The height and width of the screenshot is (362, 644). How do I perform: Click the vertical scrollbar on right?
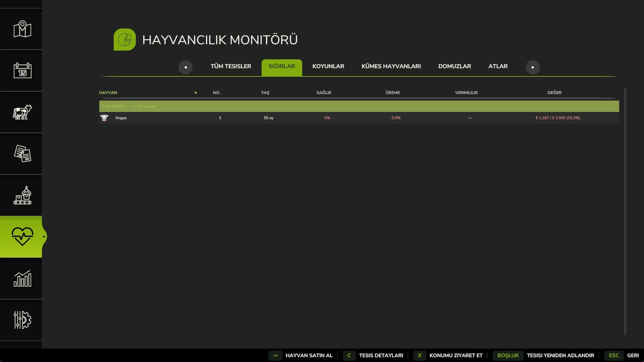[625, 211]
